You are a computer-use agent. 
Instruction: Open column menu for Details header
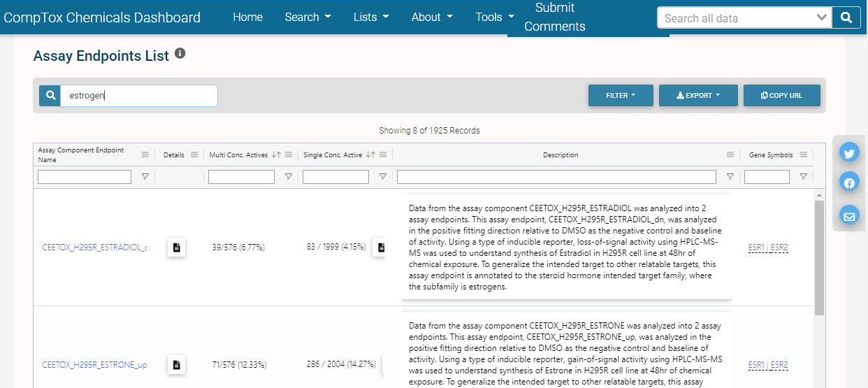click(194, 155)
